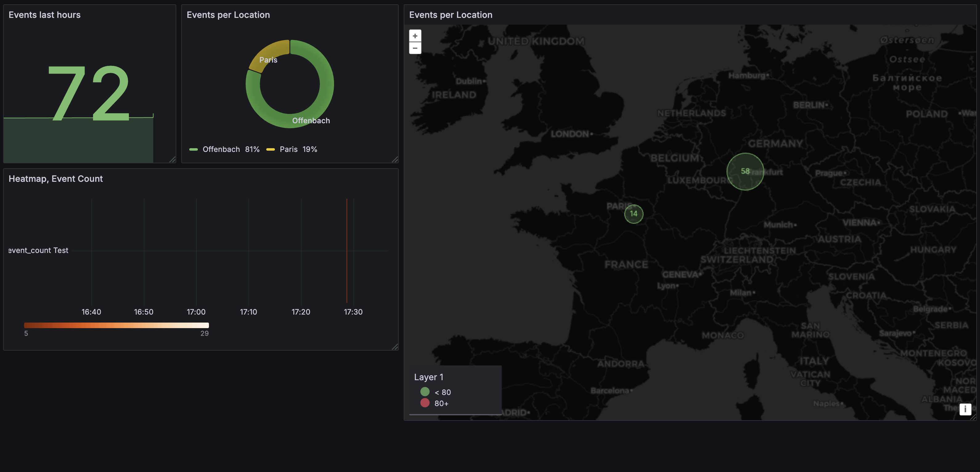Click the map zoom out minus button
Screen dimensions: 980x472
(x=415, y=48)
